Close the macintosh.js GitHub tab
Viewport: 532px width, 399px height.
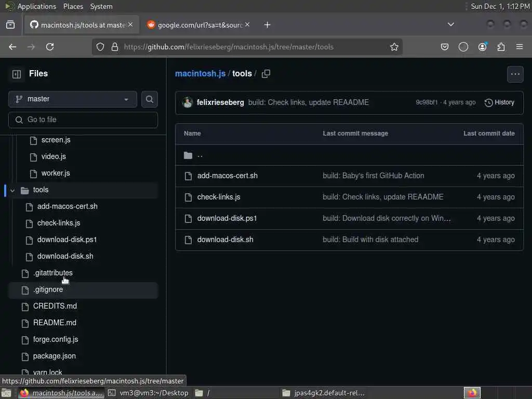(x=130, y=25)
